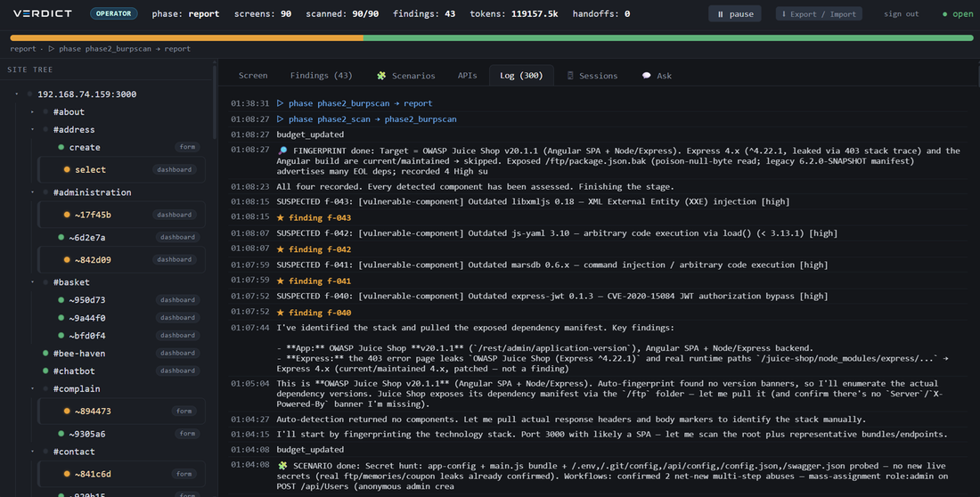This screenshot has width=980, height=497.
Task: Collapse the #complain tree node
Action: pos(32,388)
